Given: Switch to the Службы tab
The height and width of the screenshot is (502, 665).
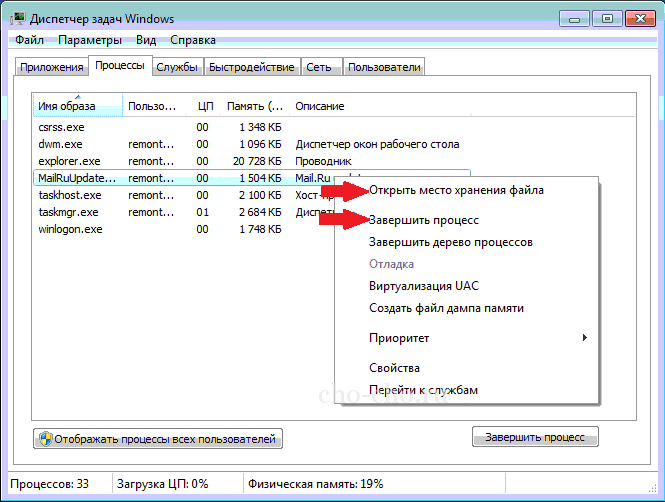Looking at the screenshot, I should tap(177, 67).
